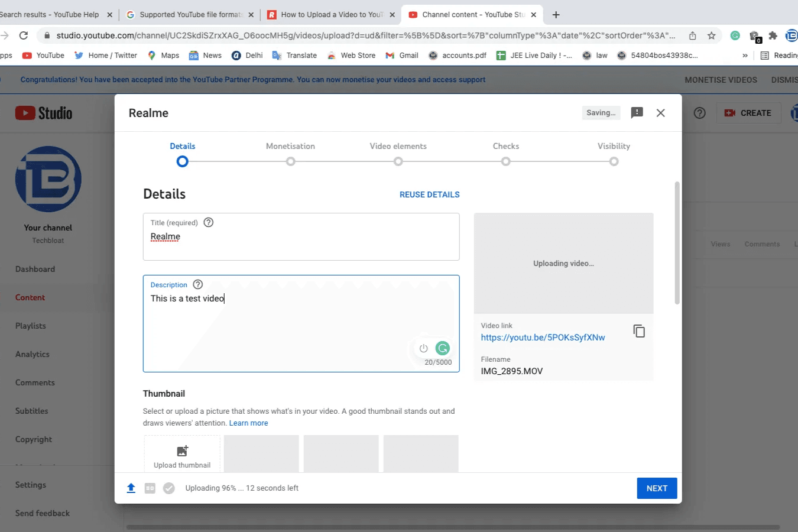Image resolution: width=798 pixels, height=532 pixels.
Task: Click into the Title field containing Realme
Action: [x=301, y=236]
